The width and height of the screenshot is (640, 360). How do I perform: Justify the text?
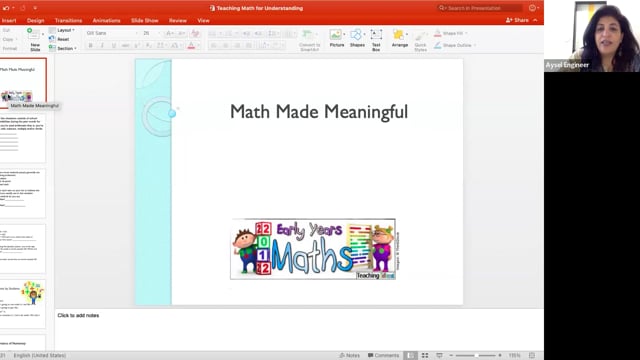click(x=249, y=45)
